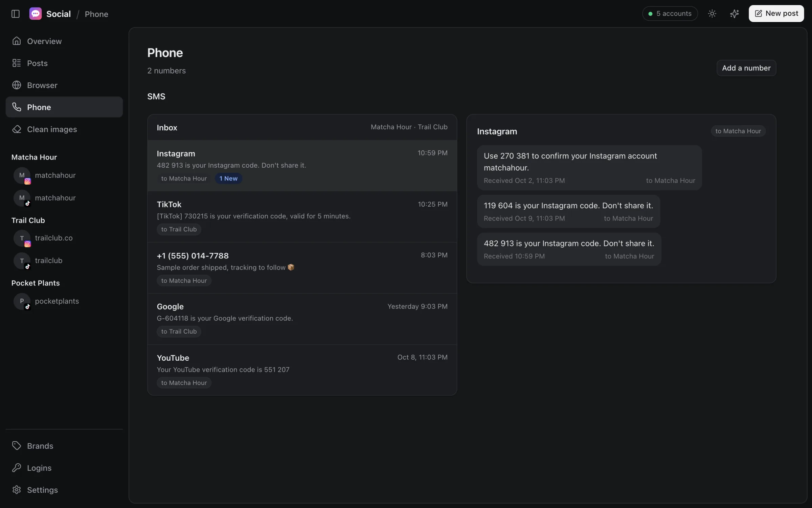Click the Settings gear icon
The width and height of the screenshot is (812, 508).
click(x=17, y=490)
